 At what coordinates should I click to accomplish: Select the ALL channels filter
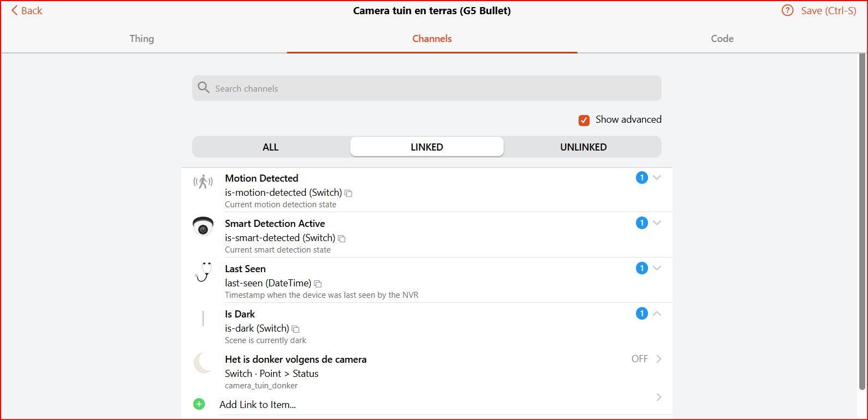pyautogui.click(x=271, y=147)
